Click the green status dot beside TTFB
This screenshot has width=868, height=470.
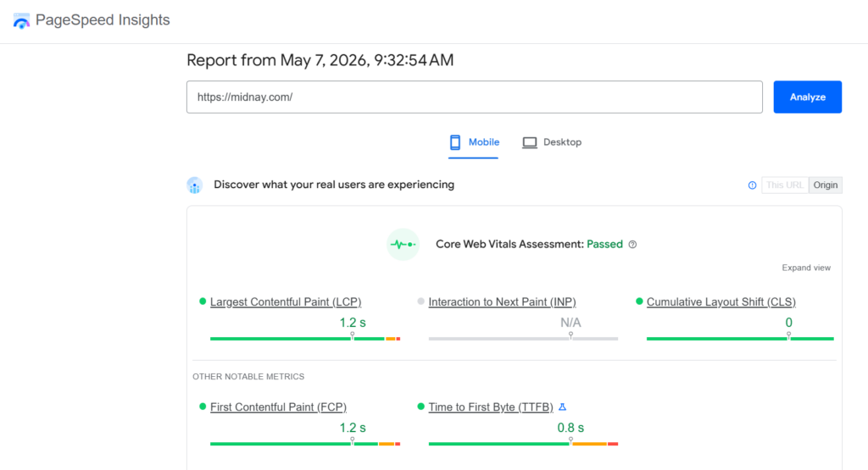(x=420, y=406)
